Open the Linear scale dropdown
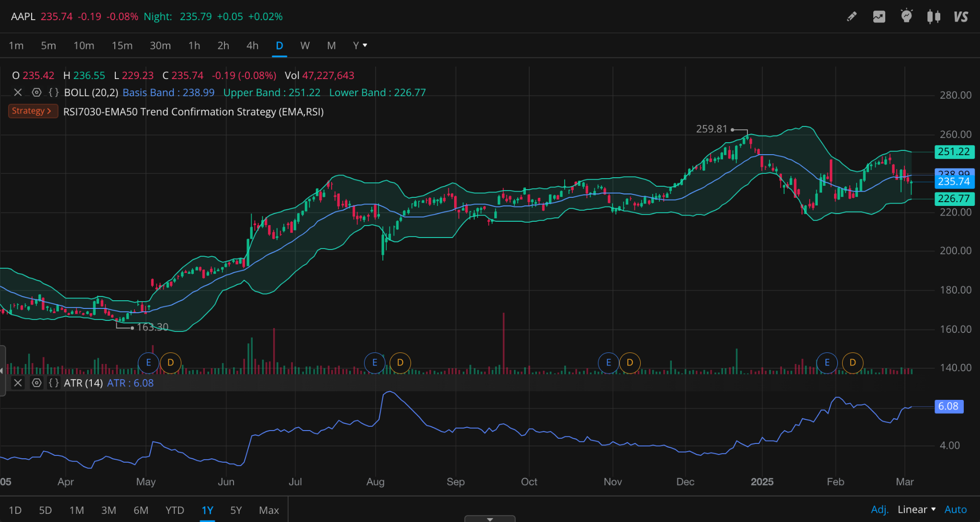The height and width of the screenshot is (522, 980). (x=916, y=510)
